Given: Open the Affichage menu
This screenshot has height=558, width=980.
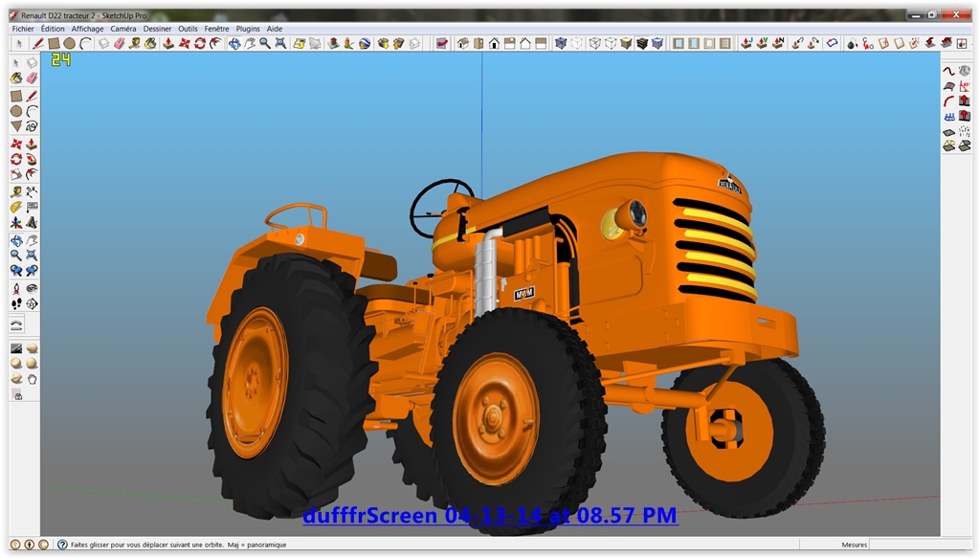Looking at the screenshot, I should click(87, 29).
